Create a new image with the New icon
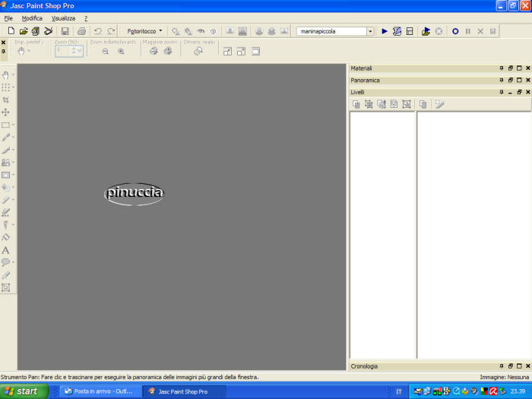 [x=11, y=31]
